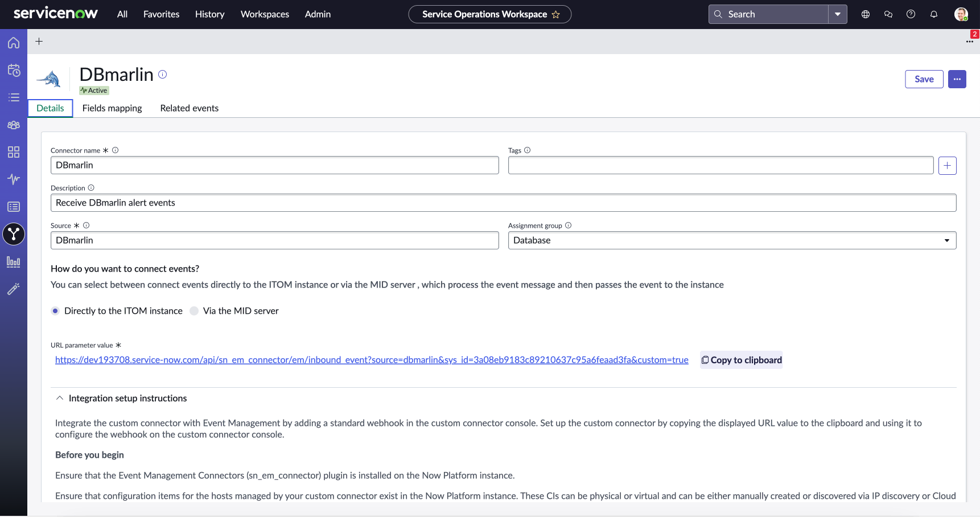
Task: Open the chat conversations icon
Action: 888,14
